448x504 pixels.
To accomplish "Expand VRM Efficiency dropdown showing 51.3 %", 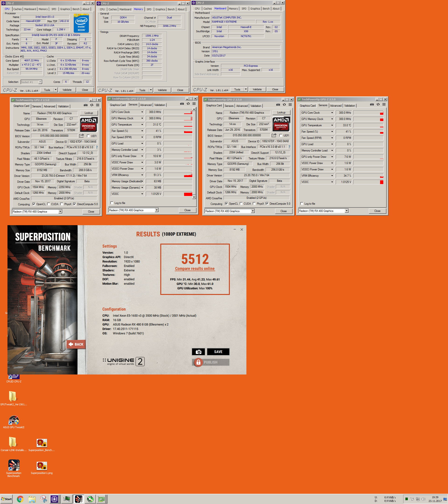I will pos(142,175).
